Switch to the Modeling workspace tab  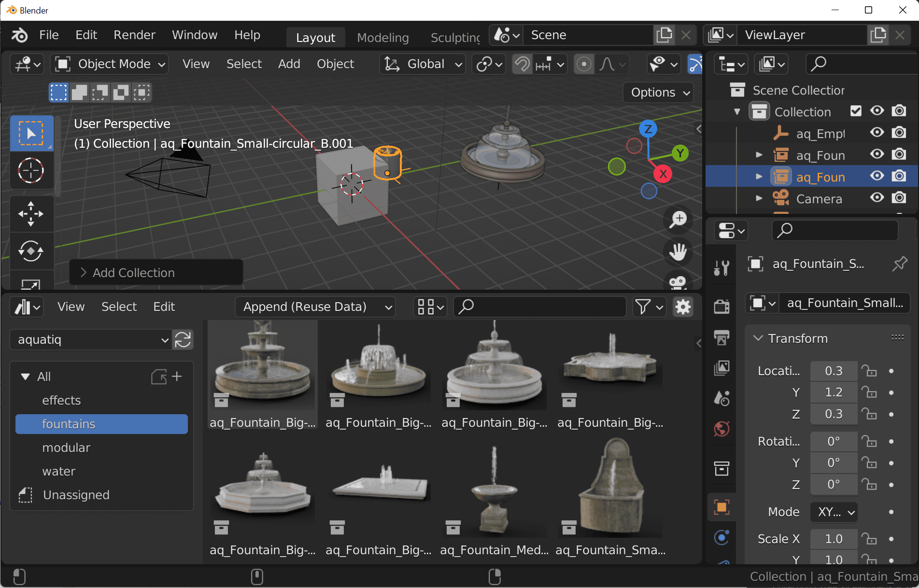click(x=382, y=38)
